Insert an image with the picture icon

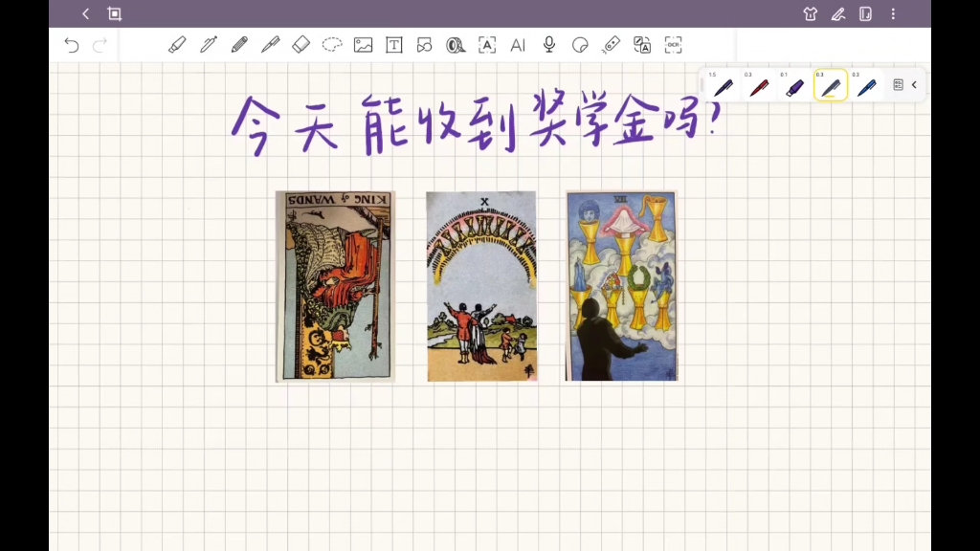click(x=363, y=45)
